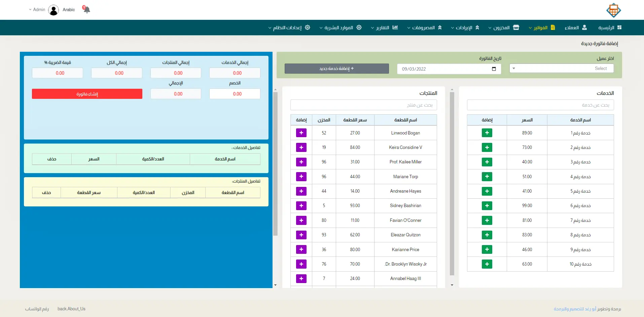This screenshot has height=317, width=644.
Task: Add Linwood Bogan product with purple plus
Action: point(301,133)
